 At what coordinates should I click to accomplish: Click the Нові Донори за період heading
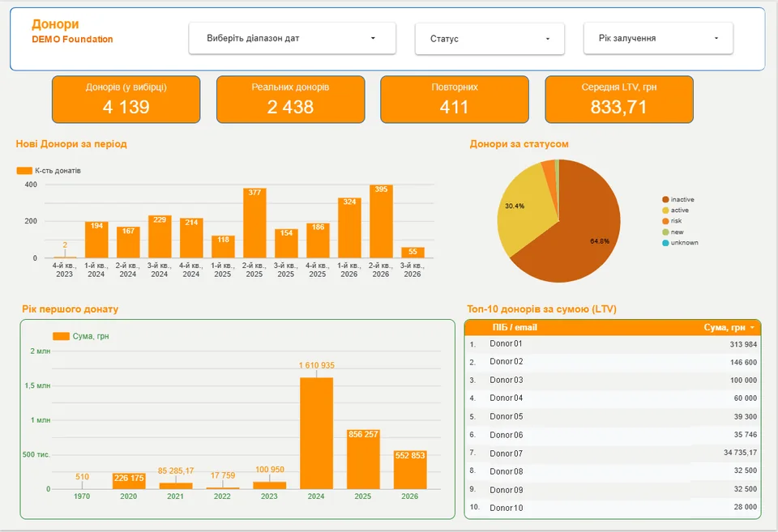coord(71,144)
